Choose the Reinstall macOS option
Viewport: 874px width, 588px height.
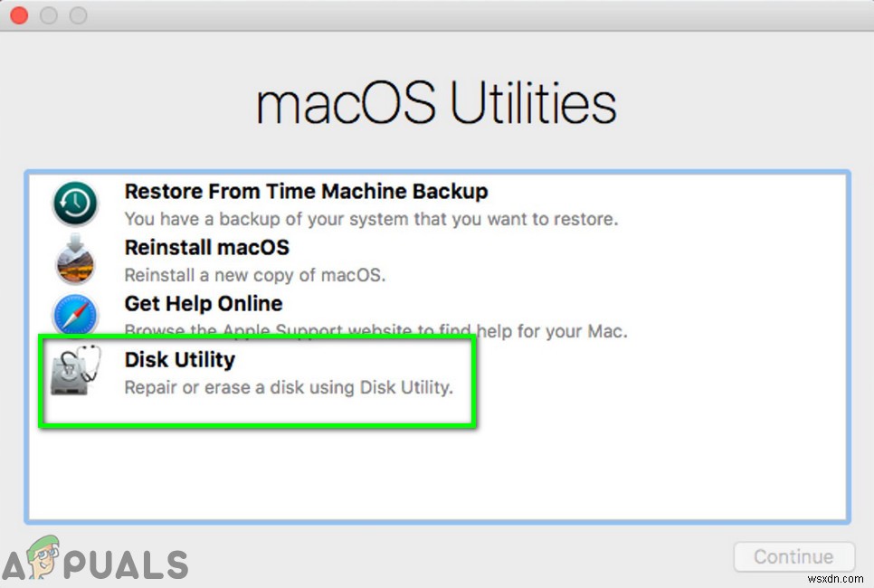206,248
